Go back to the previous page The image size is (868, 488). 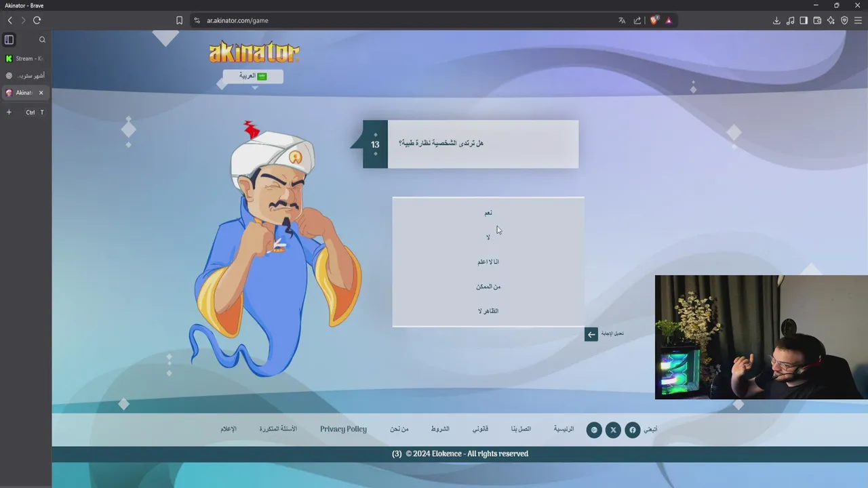click(x=9, y=20)
